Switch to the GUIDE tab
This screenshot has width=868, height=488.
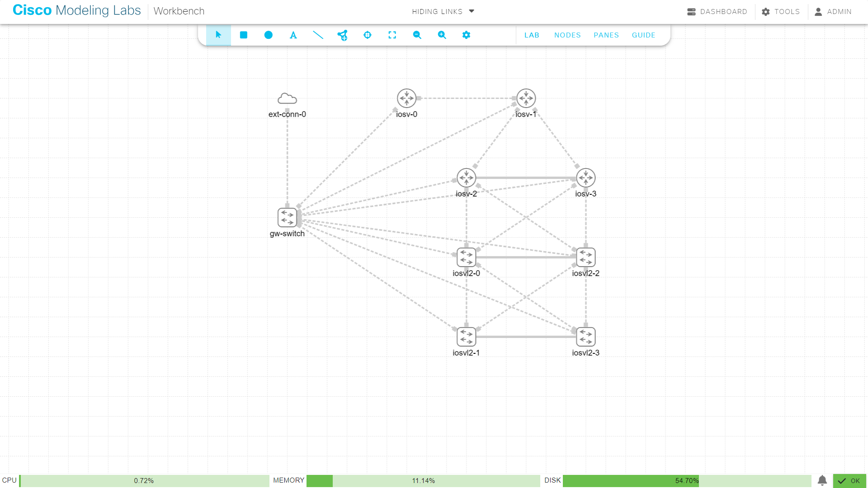point(643,35)
